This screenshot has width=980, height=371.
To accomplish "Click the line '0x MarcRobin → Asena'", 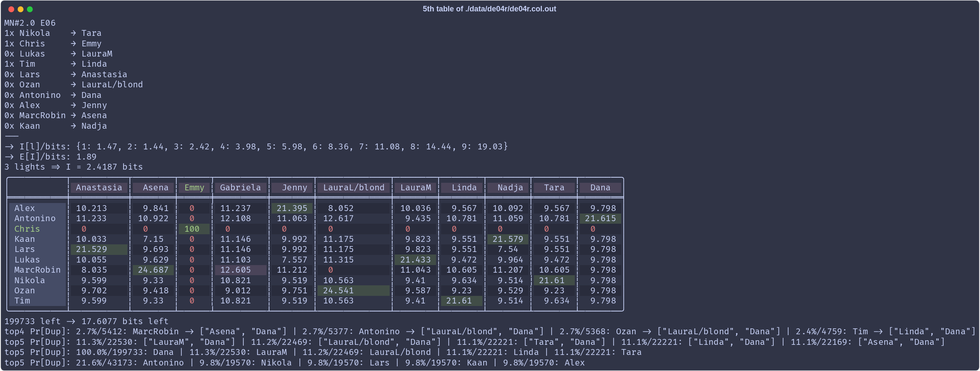I will pyautogui.click(x=56, y=115).
